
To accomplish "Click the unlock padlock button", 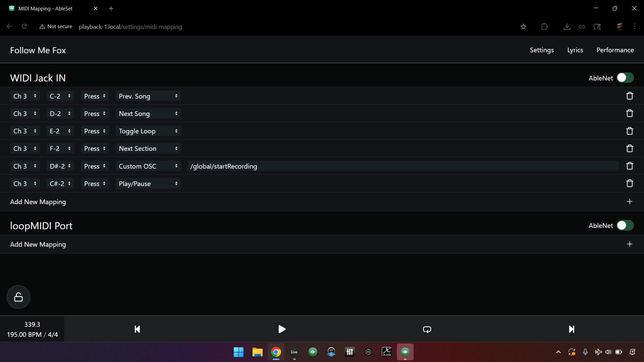I will (x=18, y=297).
